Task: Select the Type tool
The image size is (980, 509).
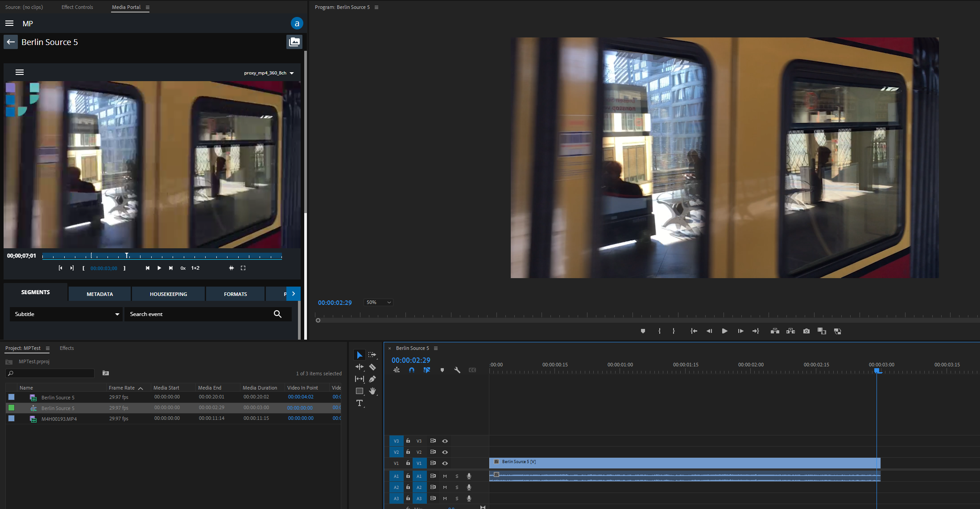Action: (x=360, y=403)
